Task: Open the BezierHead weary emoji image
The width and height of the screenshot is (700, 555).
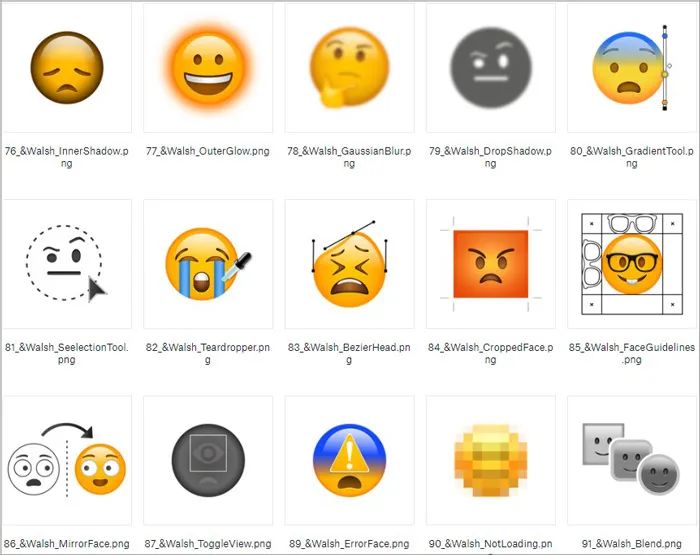Action: click(350, 264)
